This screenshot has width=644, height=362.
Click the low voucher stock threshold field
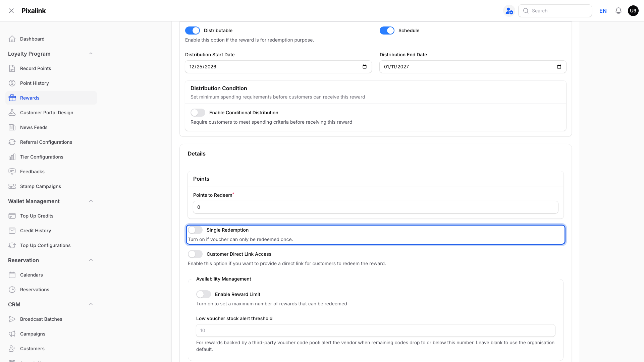[376, 330]
